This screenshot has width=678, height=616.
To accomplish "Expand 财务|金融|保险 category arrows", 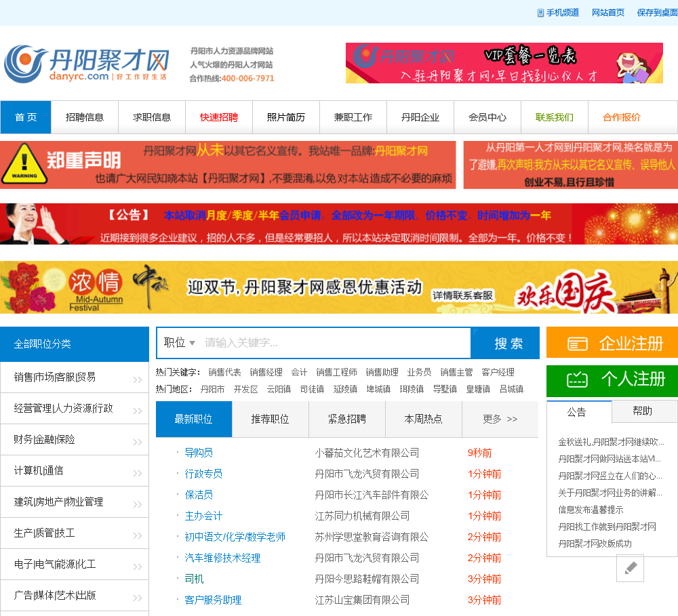I will pyautogui.click(x=138, y=442).
